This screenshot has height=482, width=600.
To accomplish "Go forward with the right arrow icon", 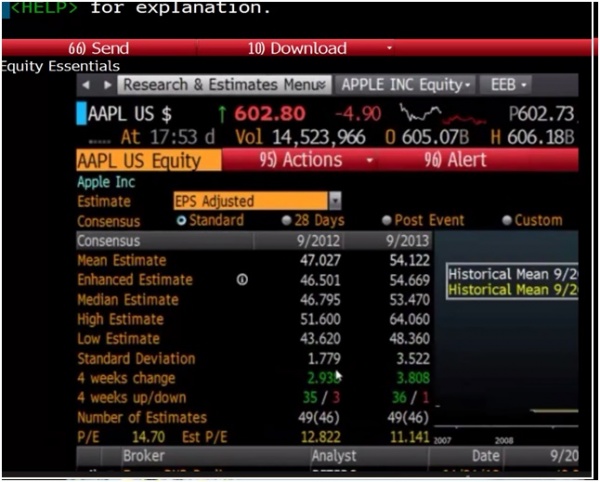I will [108, 85].
